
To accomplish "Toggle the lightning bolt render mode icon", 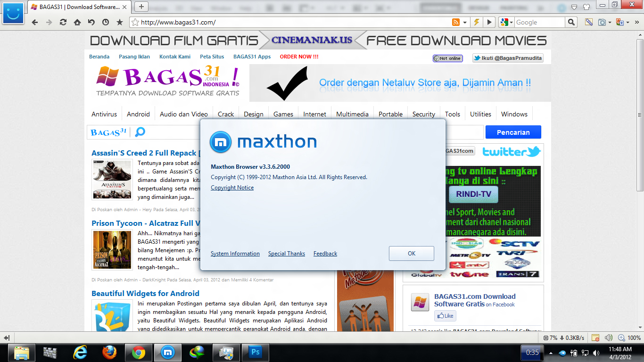I will point(477,22).
